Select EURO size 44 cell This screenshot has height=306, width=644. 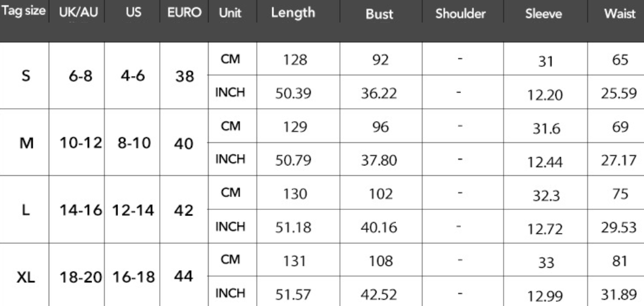click(x=184, y=276)
